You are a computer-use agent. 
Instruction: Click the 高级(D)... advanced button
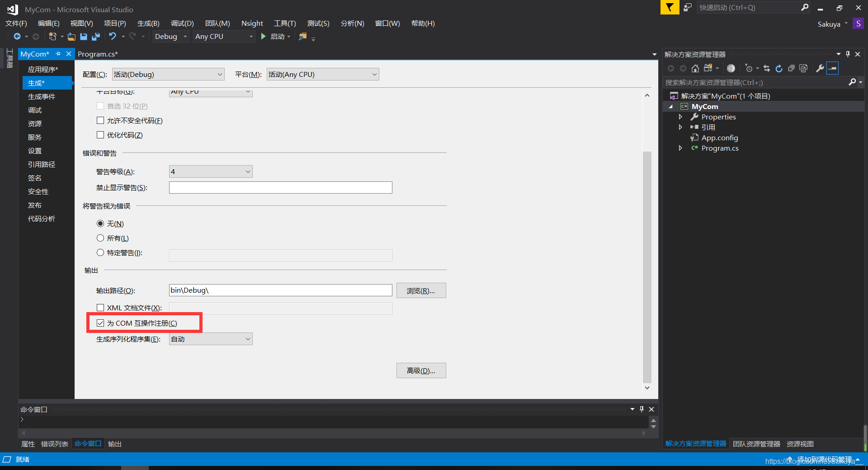(421, 370)
